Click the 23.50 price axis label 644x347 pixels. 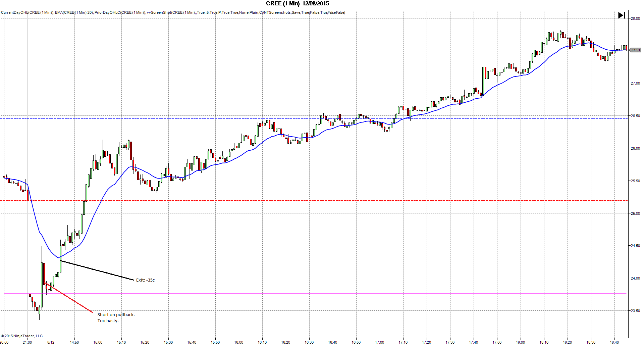[635, 311]
